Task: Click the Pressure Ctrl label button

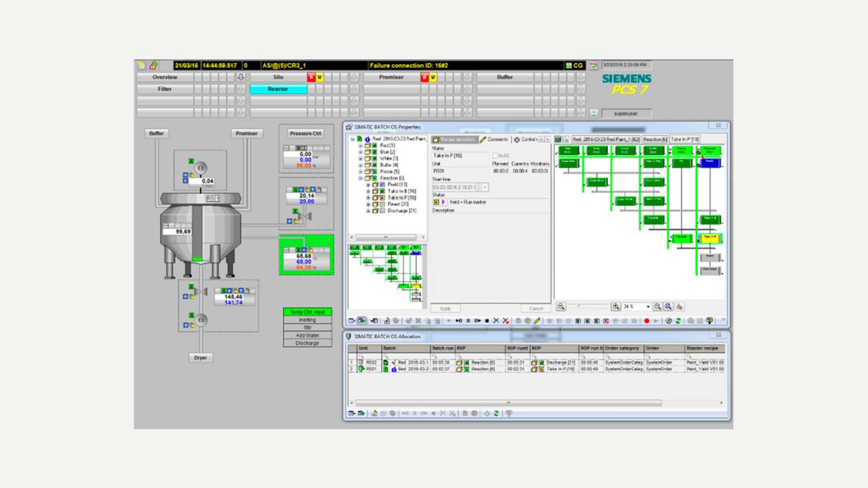Action: click(306, 133)
